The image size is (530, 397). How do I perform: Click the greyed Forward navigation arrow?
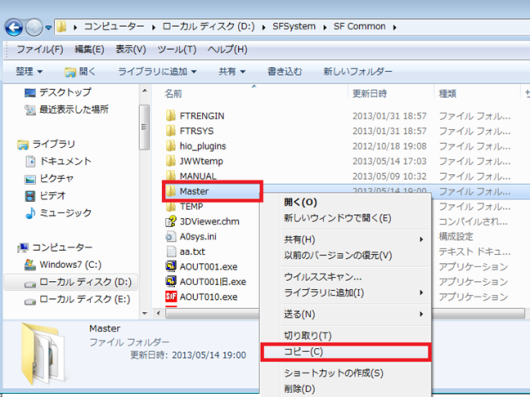pyautogui.click(x=34, y=27)
